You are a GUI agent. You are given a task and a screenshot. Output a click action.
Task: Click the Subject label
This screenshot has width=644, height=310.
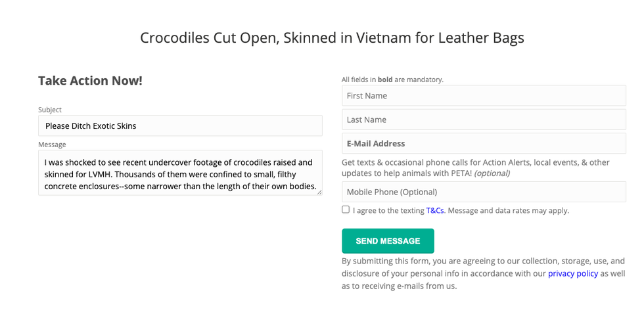[50, 110]
